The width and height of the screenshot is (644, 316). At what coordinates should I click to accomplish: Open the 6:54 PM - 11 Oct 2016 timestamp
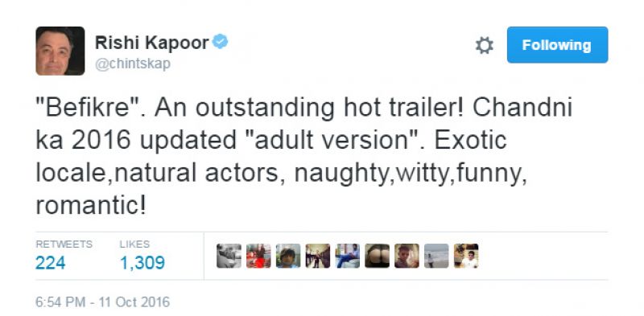click(x=102, y=302)
